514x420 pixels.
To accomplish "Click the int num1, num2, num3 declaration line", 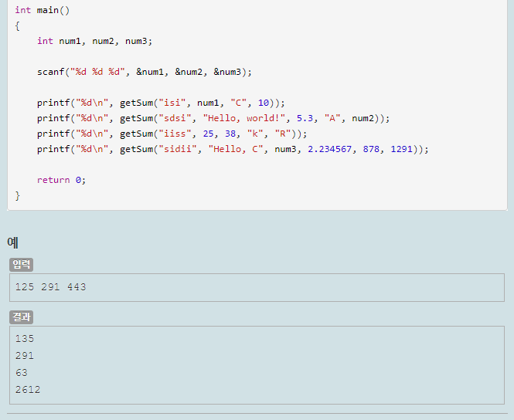I will point(95,41).
